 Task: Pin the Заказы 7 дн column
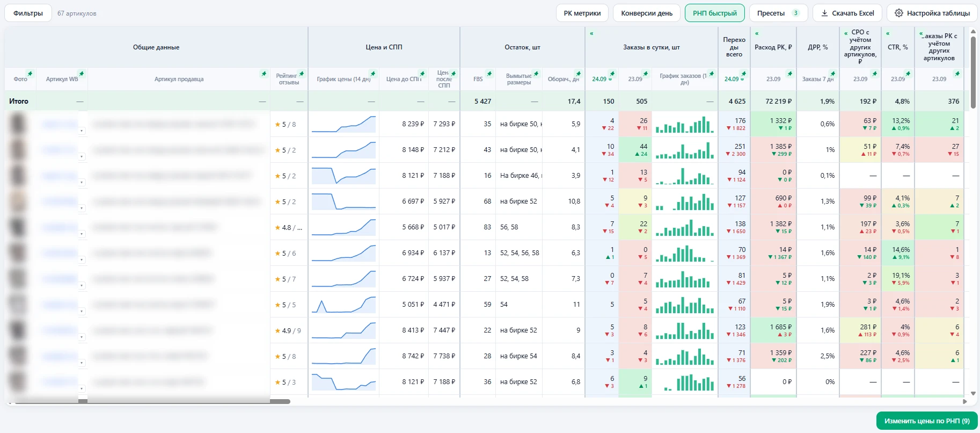click(833, 74)
